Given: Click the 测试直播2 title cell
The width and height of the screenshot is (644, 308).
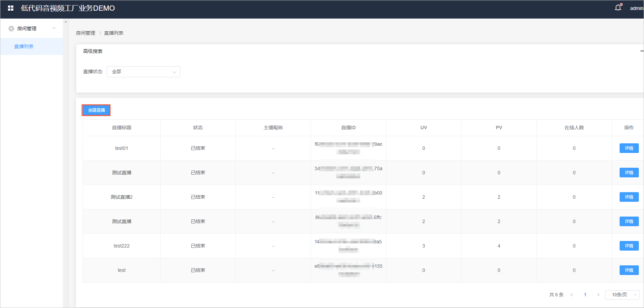Looking at the screenshot, I should tap(122, 197).
